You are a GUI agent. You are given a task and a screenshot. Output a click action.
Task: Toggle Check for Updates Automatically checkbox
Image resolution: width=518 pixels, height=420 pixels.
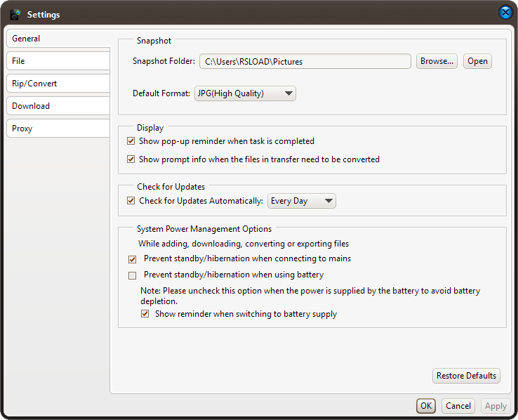[x=131, y=201]
